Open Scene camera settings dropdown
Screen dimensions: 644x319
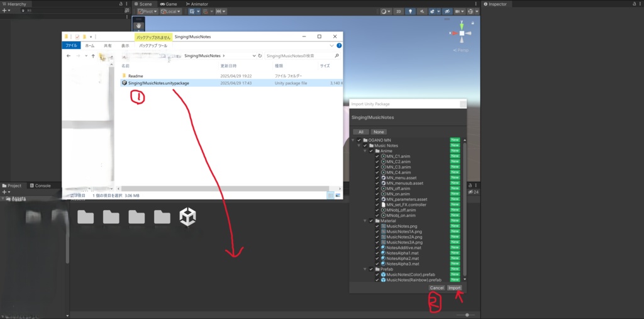coord(459,11)
